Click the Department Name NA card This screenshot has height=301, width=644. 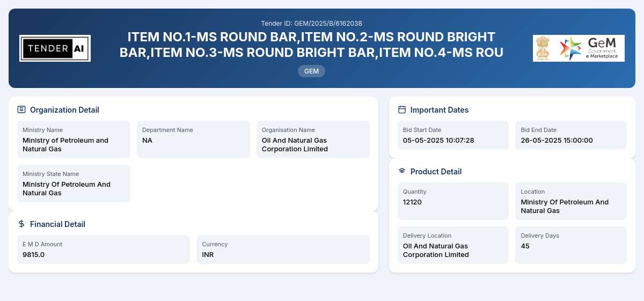point(193,140)
